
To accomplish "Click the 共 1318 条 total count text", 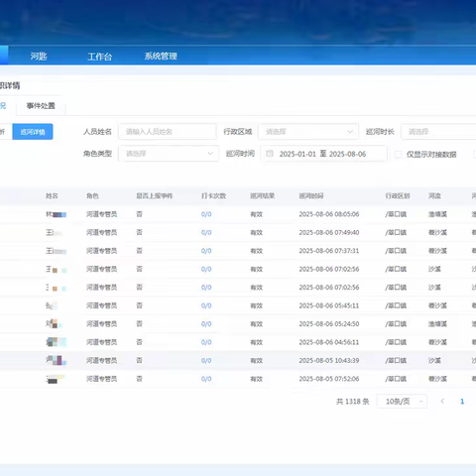I will click(353, 402).
